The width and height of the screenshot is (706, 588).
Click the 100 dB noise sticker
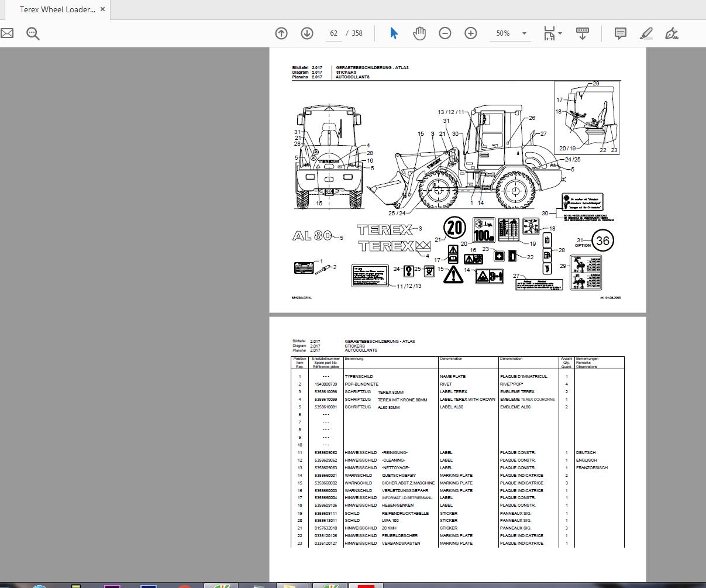pyautogui.click(x=485, y=231)
